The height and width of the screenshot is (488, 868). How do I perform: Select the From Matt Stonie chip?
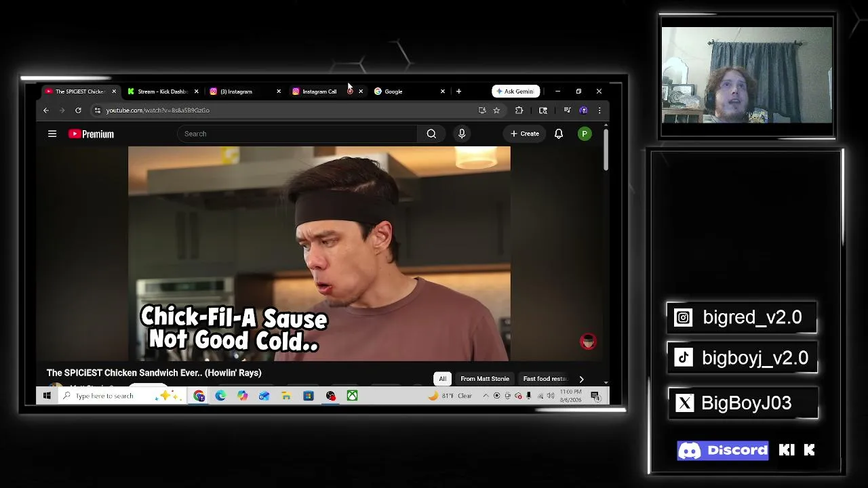tap(485, 379)
